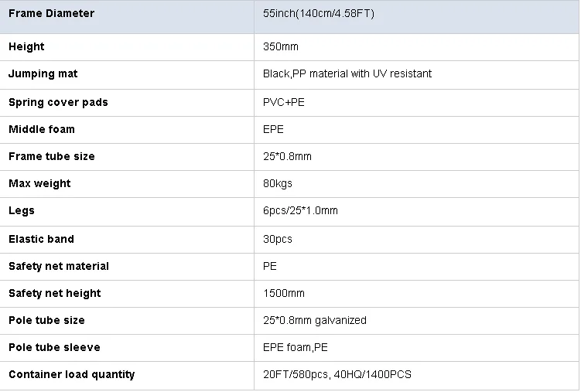Select the 80kgs max weight value
The image size is (581, 392).
278,183
